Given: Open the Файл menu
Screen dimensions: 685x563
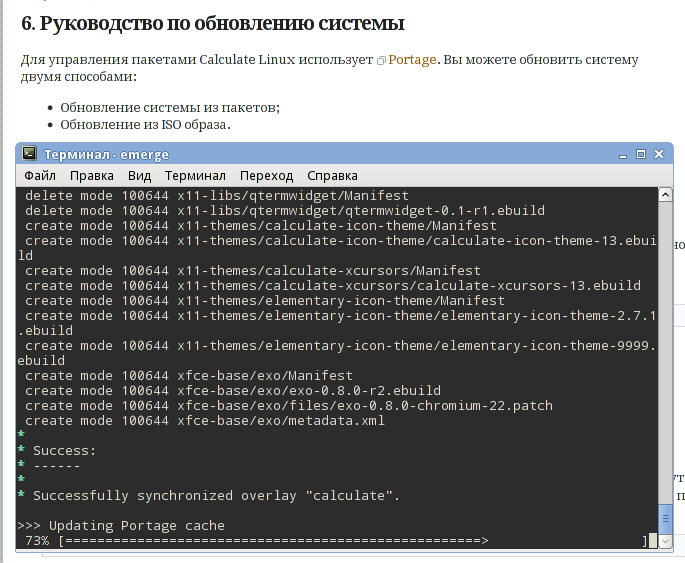Looking at the screenshot, I should 40,176.
